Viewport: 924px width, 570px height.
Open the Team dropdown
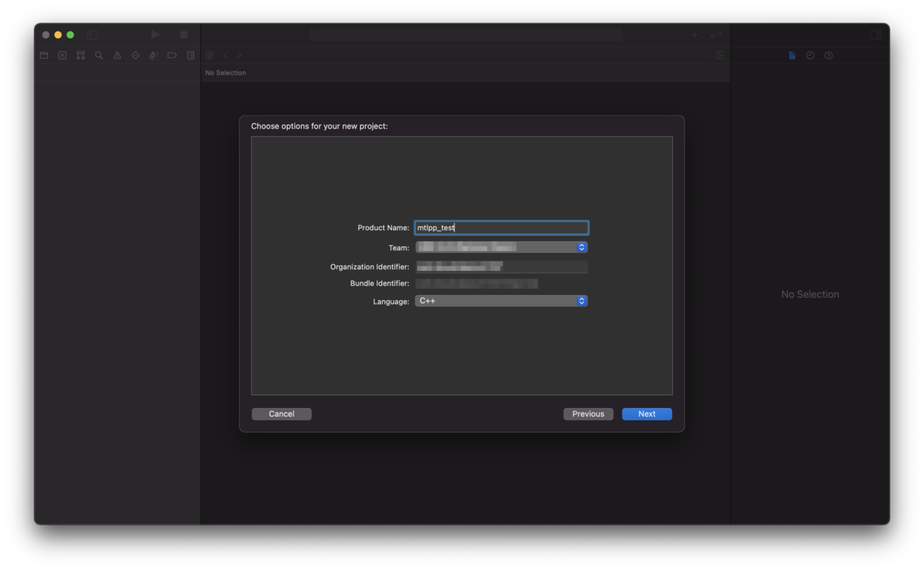point(501,247)
